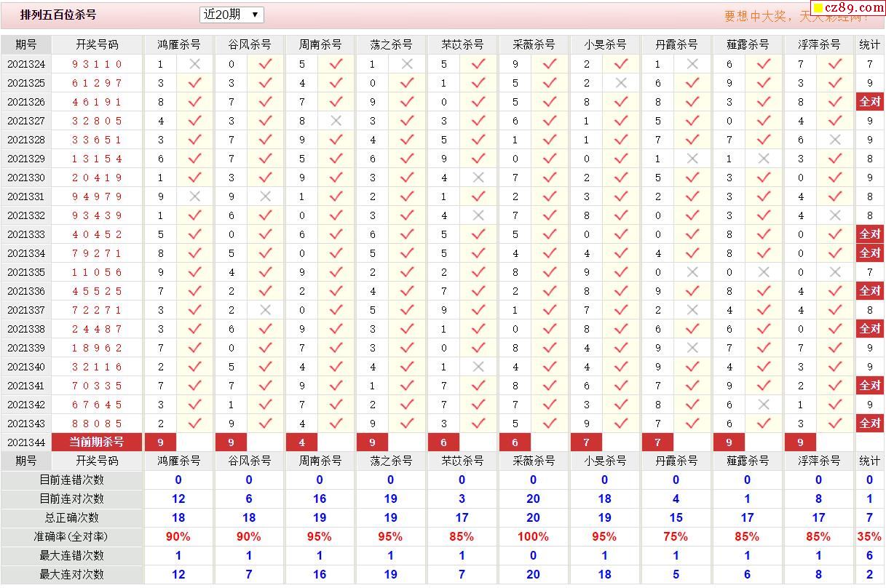Click the 90% accuracy value under 鸿雁杀号
The height and width of the screenshot is (588, 886).
coord(178,537)
